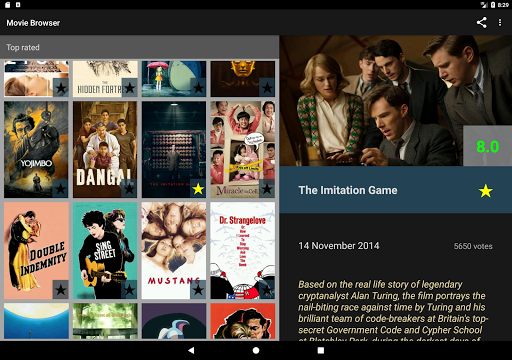Toggle favorite star on Double Indemnity poster

(x=60, y=290)
